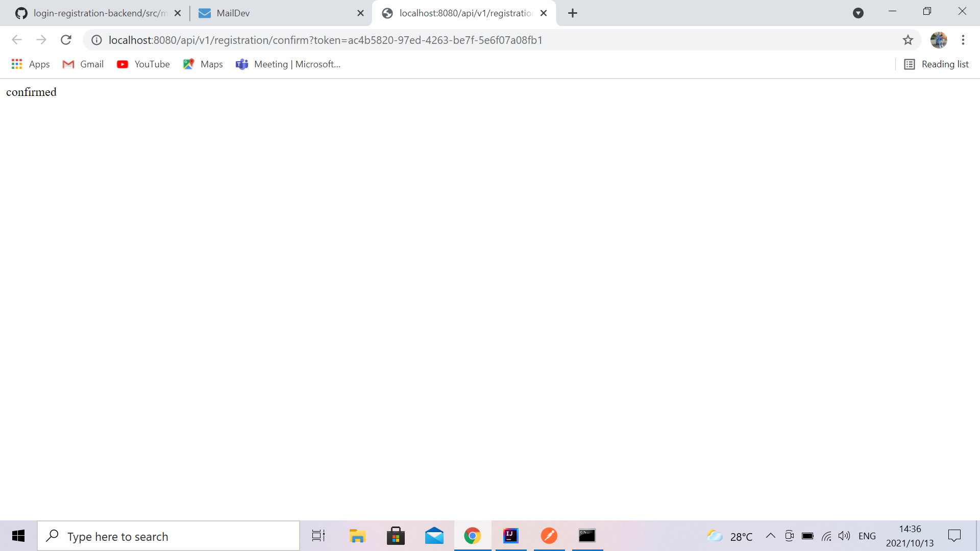
Task: Open the Chrome three-dot menu
Action: pyautogui.click(x=963, y=40)
